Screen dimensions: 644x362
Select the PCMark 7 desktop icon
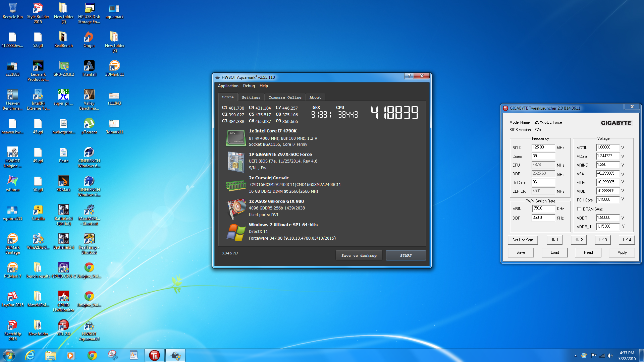(x=13, y=270)
